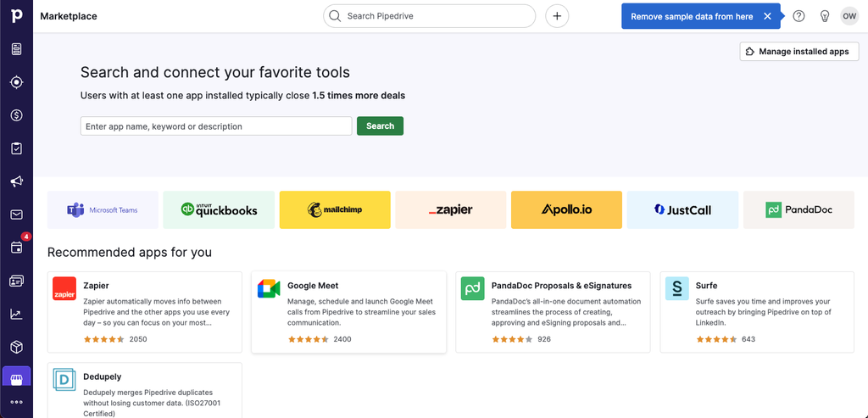Click the PandaDoc app icon in recommendations
This screenshot has height=418, width=868.
point(473,288)
